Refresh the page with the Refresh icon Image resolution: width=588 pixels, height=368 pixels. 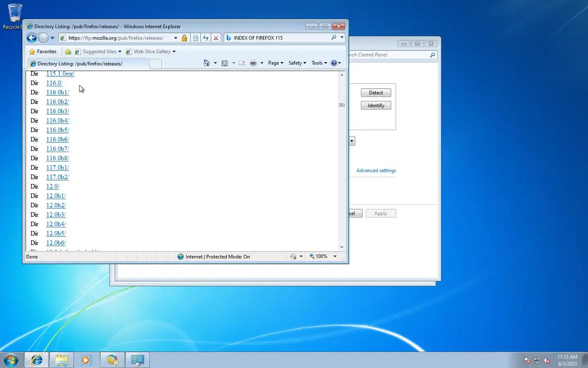pyautogui.click(x=206, y=38)
